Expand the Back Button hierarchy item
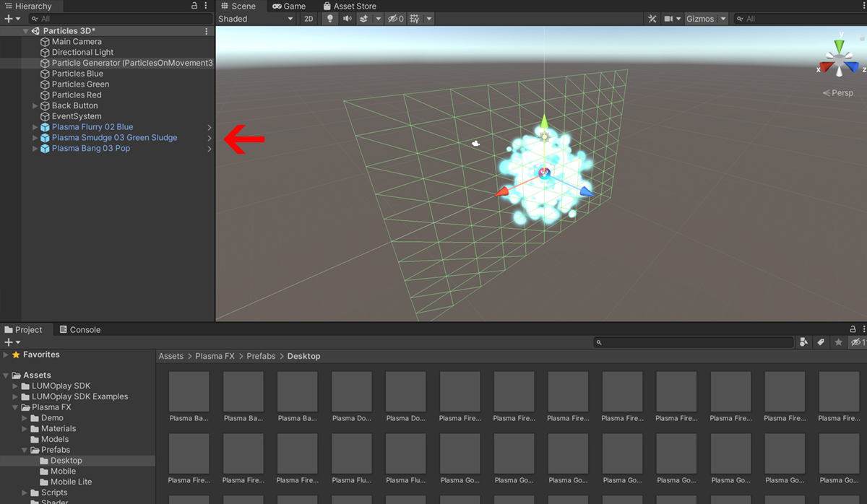Image resolution: width=867 pixels, height=504 pixels. [x=35, y=106]
